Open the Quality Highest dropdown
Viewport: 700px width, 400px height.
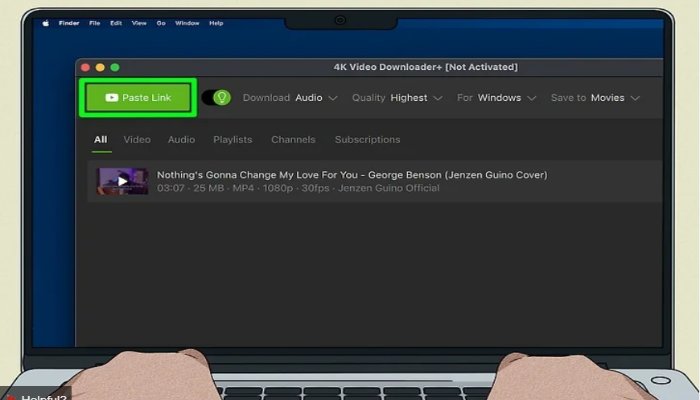coord(397,98)
